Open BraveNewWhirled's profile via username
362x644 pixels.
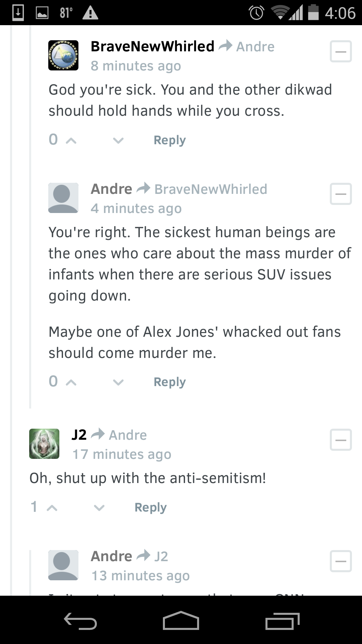pos(153,46)
